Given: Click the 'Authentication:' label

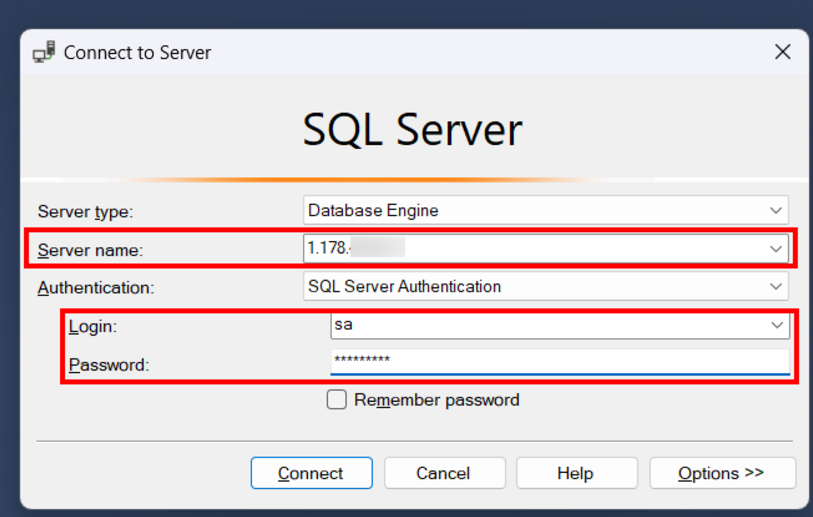Looking at the screenshot, I should [96, 288].
